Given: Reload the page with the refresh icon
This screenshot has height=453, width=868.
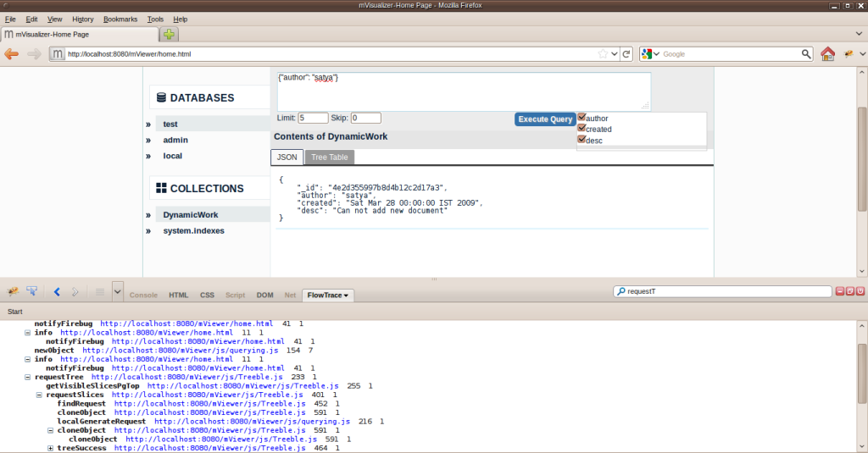Looking at the screenshot, I should coord(626,53).
